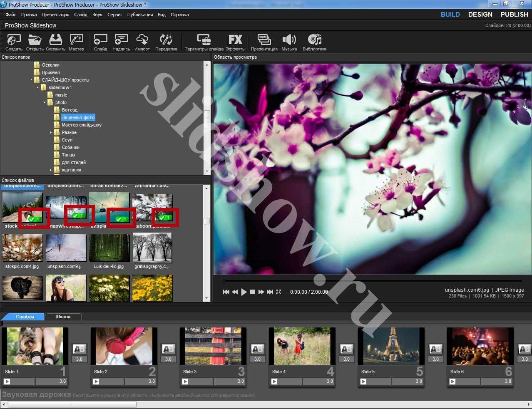Expand the Разное folder
Image resolution: width=532 pixels, height=409 pixels.
click(51, 133)
